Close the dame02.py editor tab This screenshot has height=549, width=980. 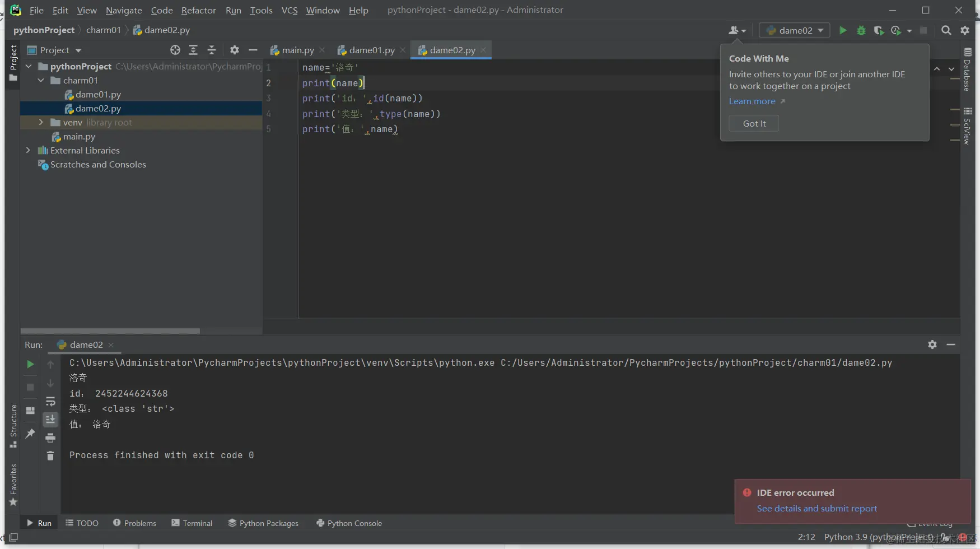point(483,50)
